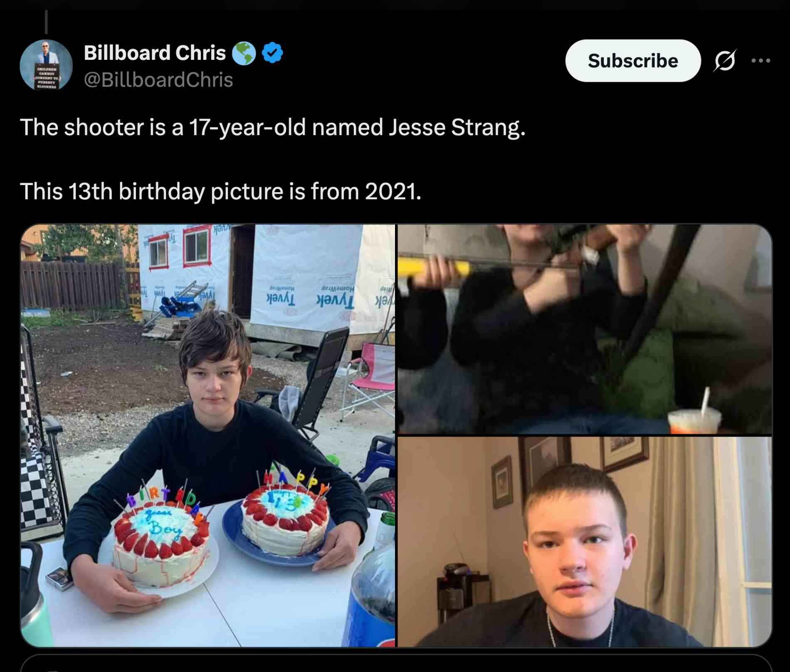
Task: Open the top-right dark photo
Action: [x=585, y=329]
